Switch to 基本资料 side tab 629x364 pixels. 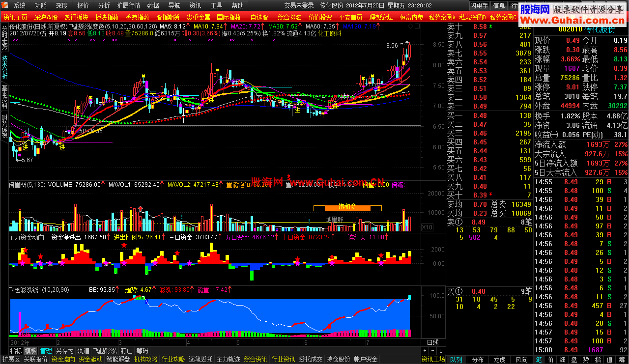coord(4,97)
